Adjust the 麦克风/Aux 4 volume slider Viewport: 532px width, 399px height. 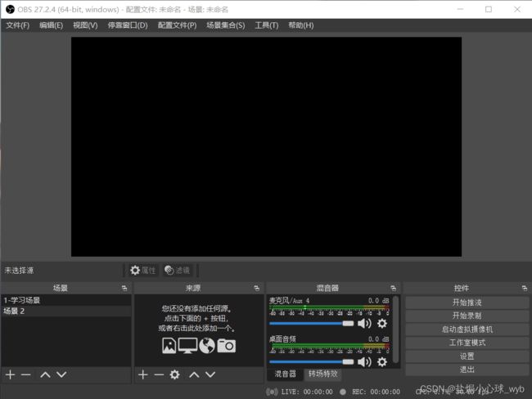click(312, 324)
